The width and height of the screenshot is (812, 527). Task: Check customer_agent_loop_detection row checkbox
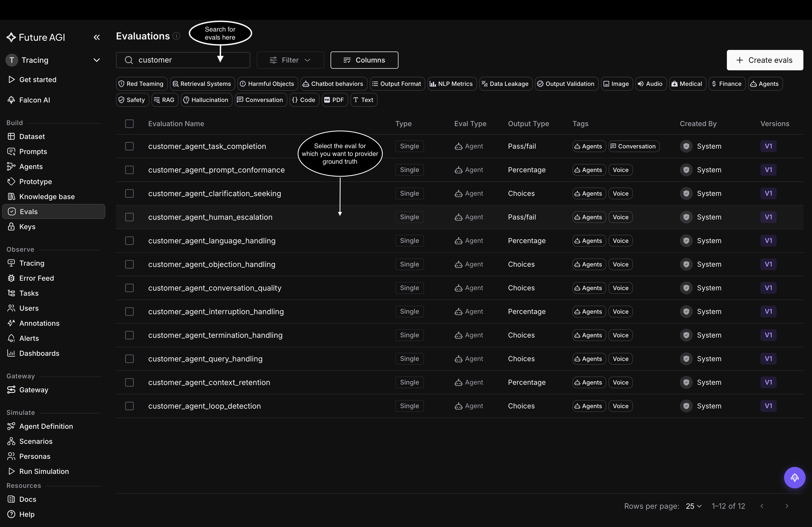tap(129, 406)
